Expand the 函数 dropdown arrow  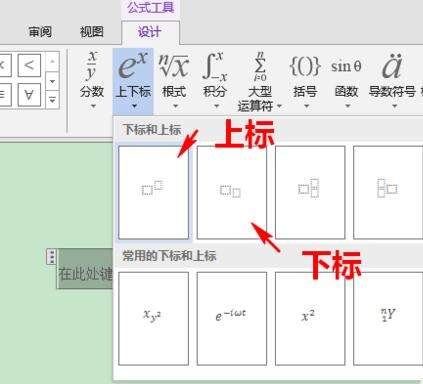click(x=348, y=106)
